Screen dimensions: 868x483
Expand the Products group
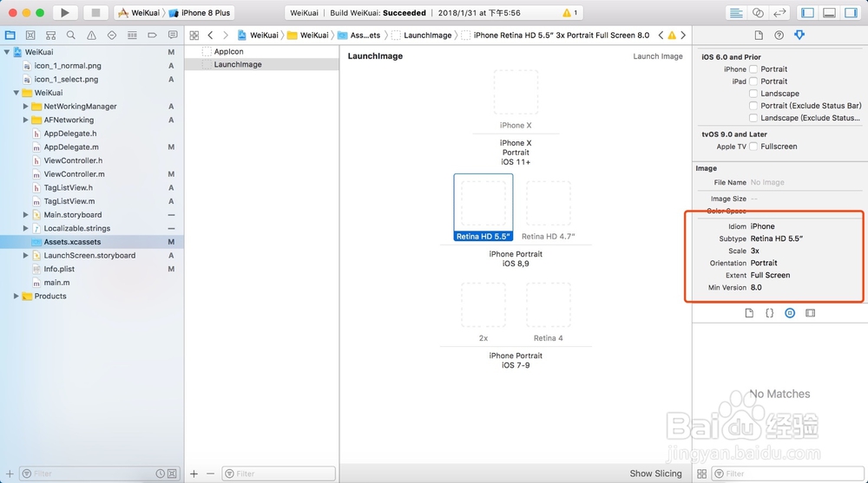(x=16, y=296)
